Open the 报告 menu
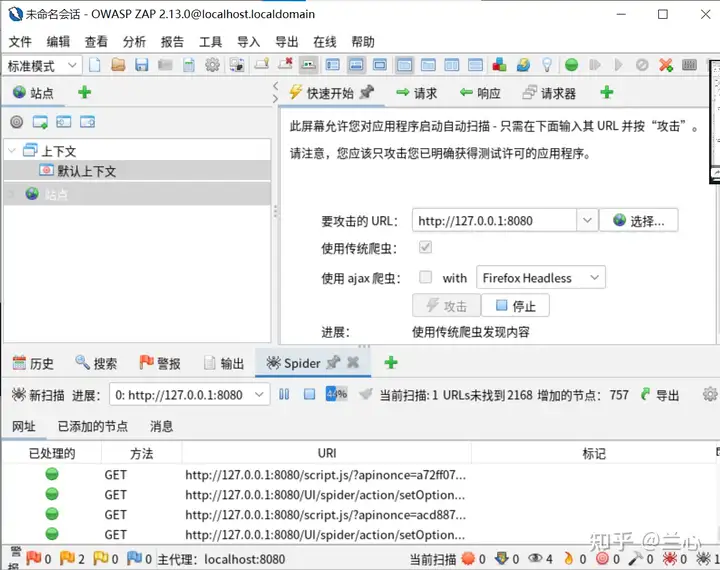The height and width of the screenshot is (570, 720). click(172, 42)
